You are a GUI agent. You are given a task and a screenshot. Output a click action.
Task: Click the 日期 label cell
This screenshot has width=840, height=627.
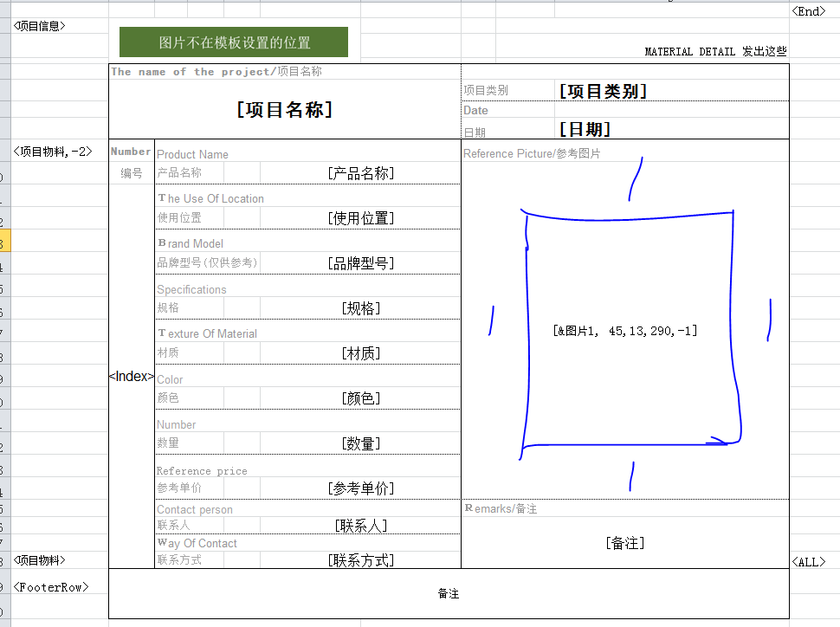pos(475,133)
